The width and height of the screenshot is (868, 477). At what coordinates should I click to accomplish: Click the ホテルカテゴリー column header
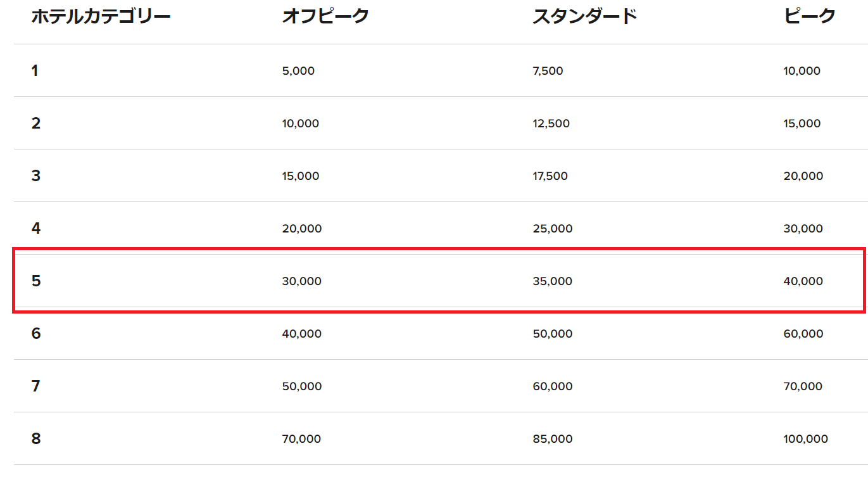101,17
